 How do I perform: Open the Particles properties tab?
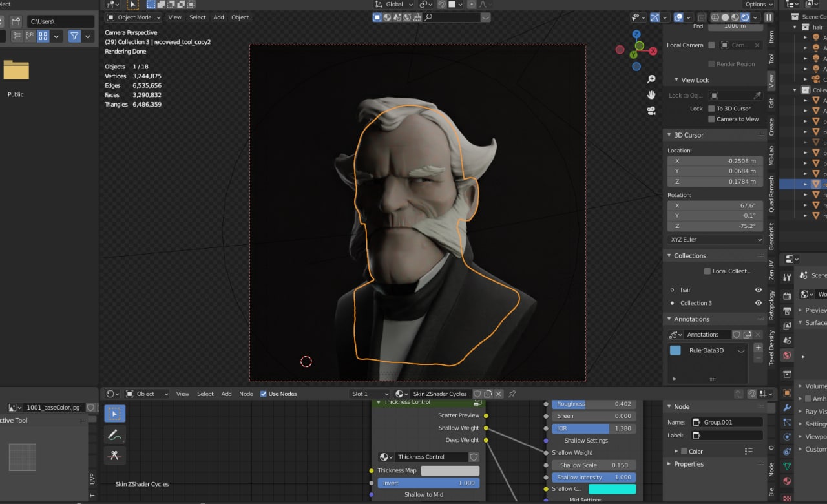click(787, 422)
